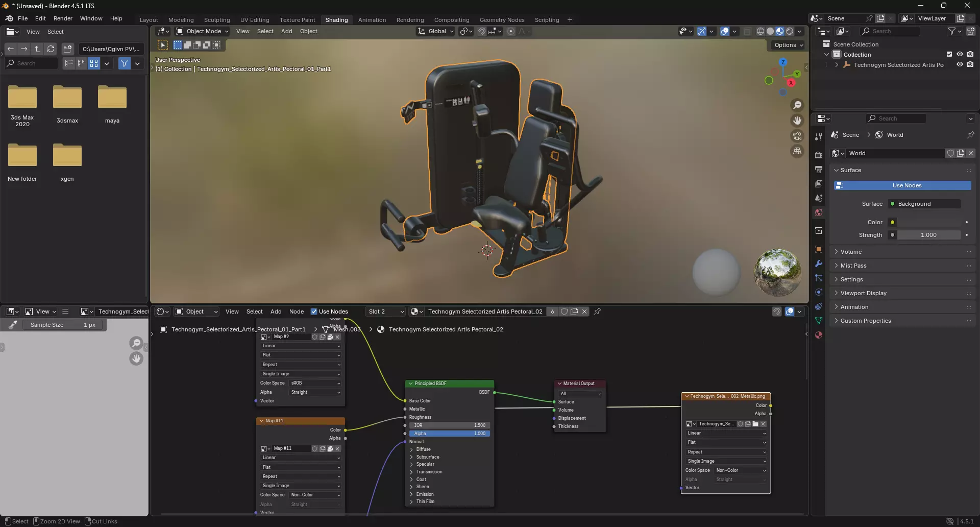Click the world Use Nodes button
980x527 pixels.
click(x=902, y=185)
